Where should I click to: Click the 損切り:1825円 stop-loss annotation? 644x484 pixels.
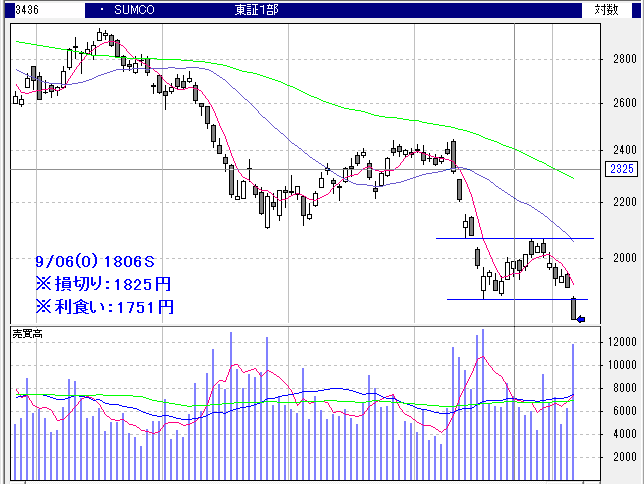click(x=104, y=282)
